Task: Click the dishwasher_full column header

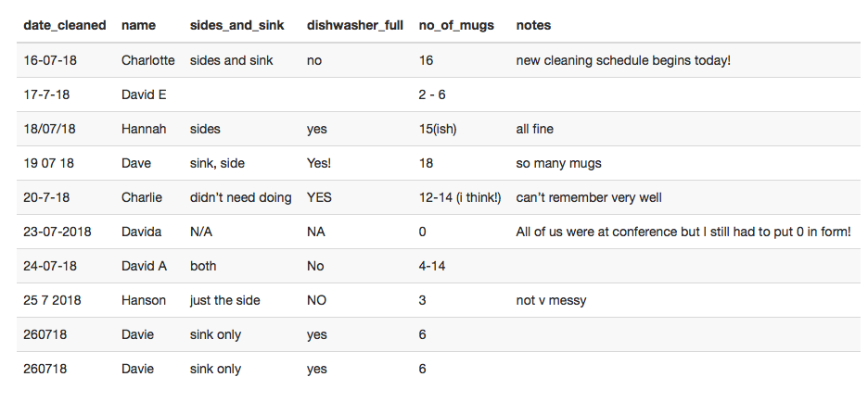Action: coord(355,25)
